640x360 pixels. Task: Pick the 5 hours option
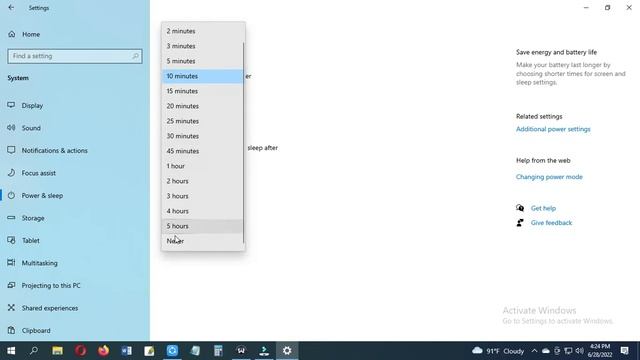coord(202,226)
